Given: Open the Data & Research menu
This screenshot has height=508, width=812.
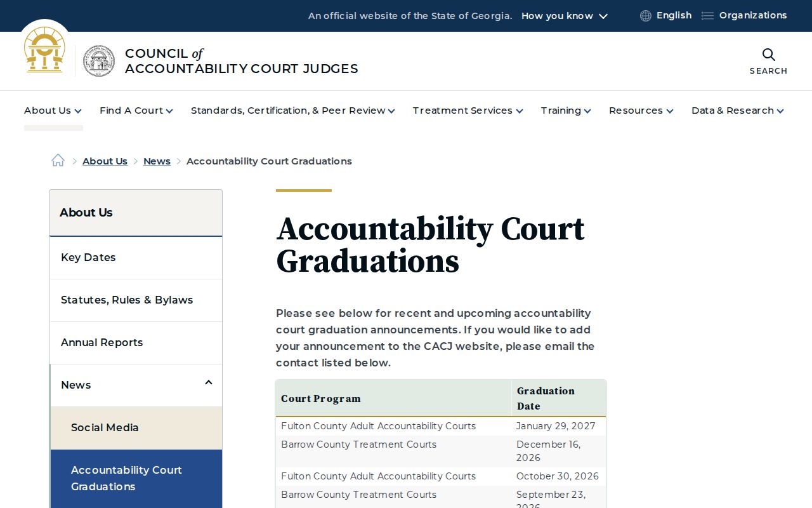Looking at the screenshot, I should pos(738,110).
